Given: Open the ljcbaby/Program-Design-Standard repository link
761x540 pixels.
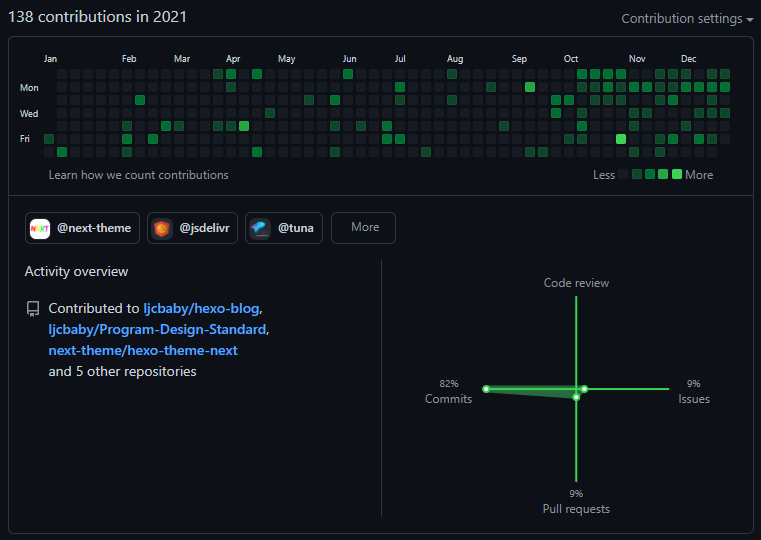Looking at the screenshot, I should [157, 330].
